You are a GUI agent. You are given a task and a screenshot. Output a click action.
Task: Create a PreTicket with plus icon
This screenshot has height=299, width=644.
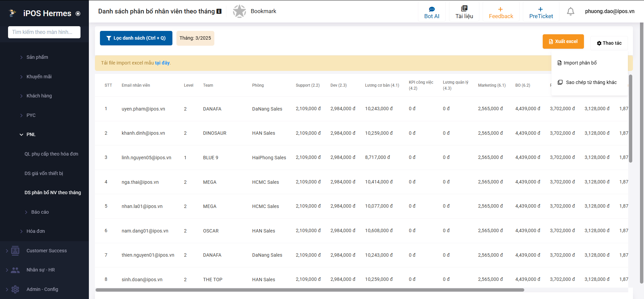coord(541,12)
